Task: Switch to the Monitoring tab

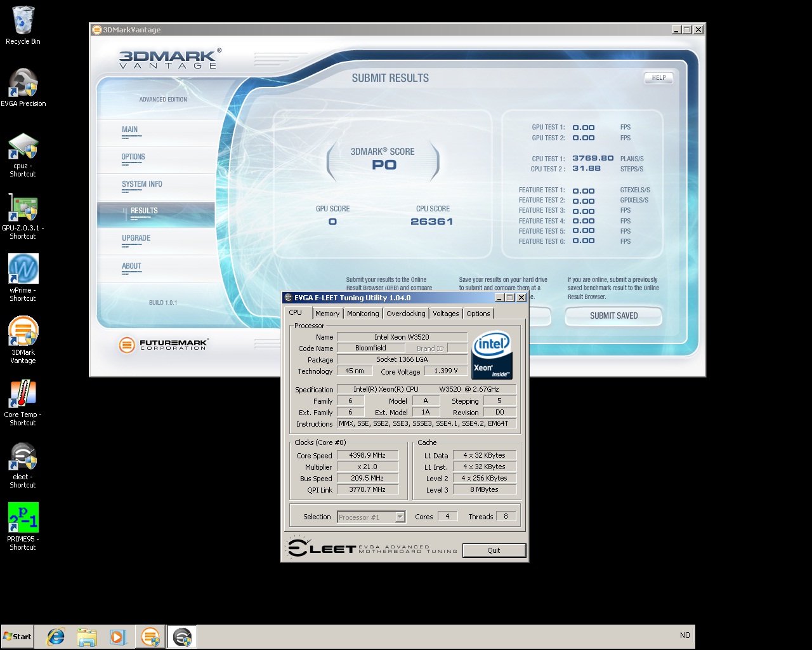Action: (363, 314)
